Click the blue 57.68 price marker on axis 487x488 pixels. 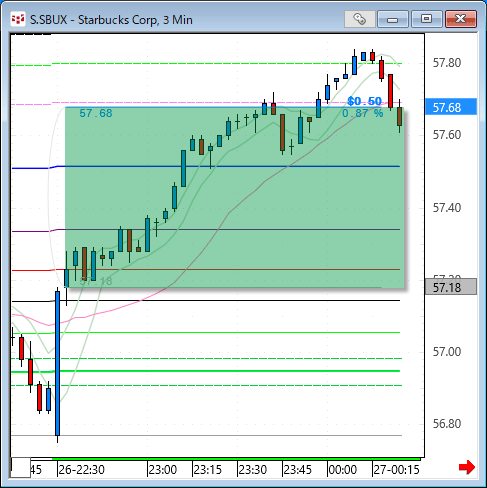click(x=451, y=107)
